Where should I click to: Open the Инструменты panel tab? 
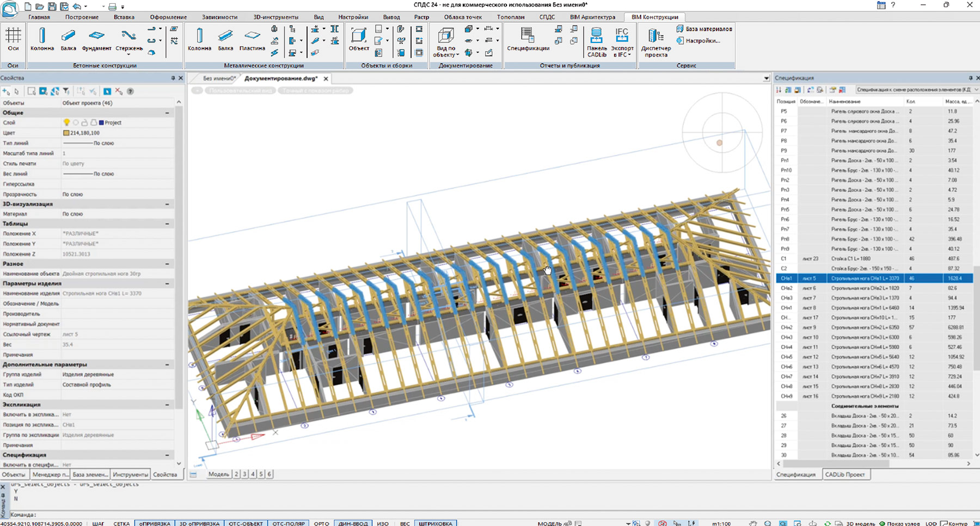(130, 474)
